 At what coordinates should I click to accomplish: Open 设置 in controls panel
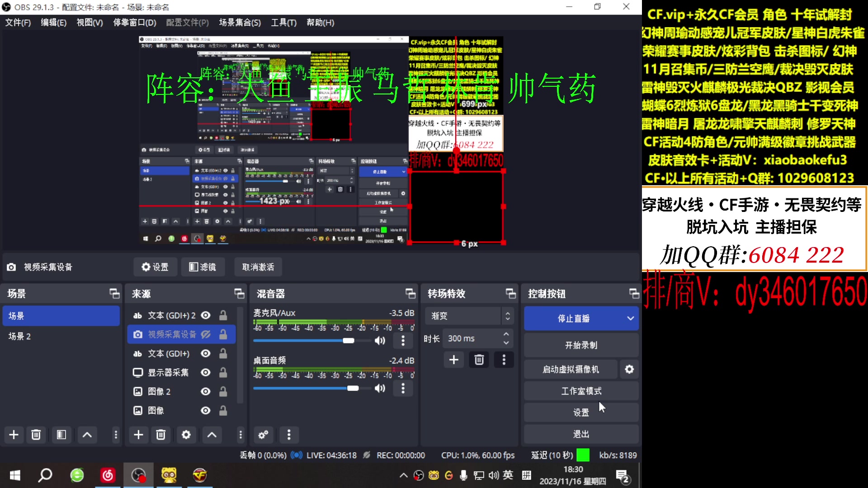[581, 413]
